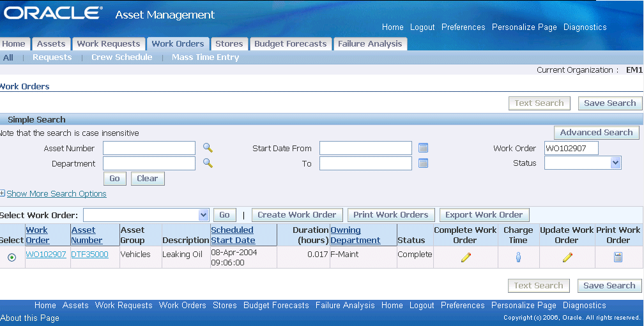Click the Charge Time person icon
Screen dimensions: 644x326
(518, 257)
